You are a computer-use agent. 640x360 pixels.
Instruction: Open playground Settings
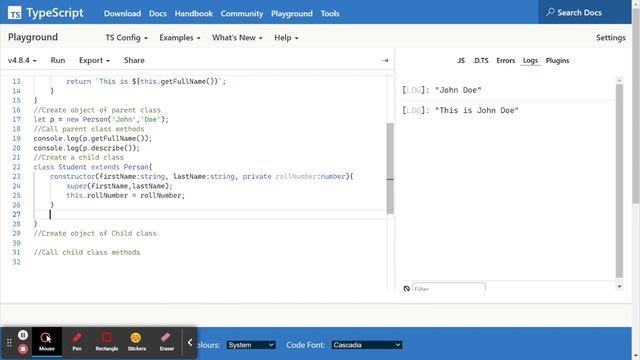[611, 38]
